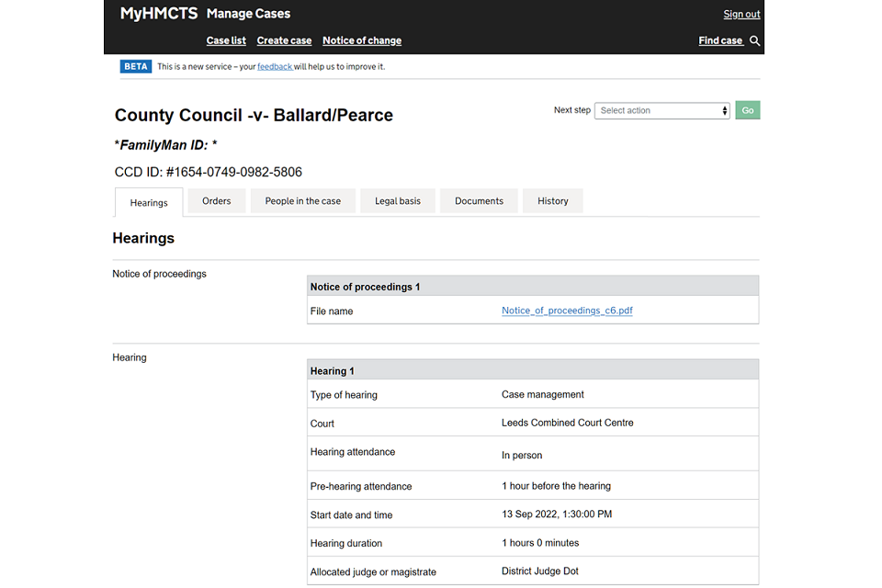Switch to the Orders tab
The height and width of the screenshot is (588, 882).
point(217,201)
